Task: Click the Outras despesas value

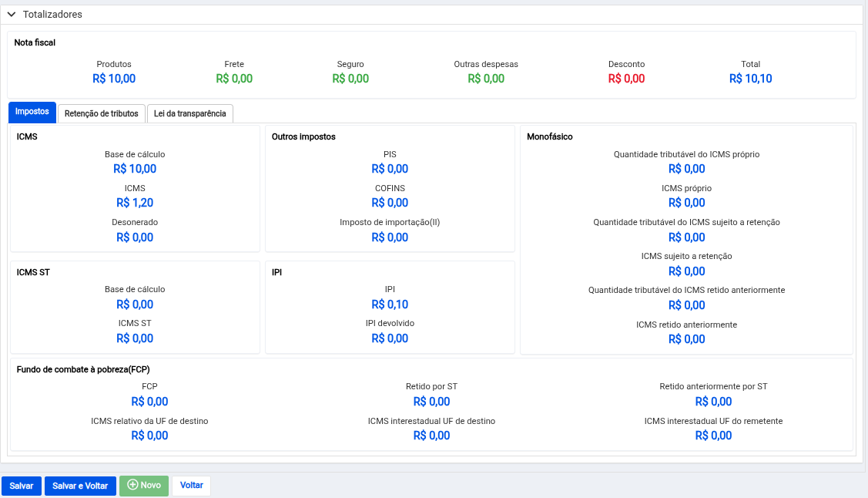Action: pyautogui.click(x=486, y=79)
